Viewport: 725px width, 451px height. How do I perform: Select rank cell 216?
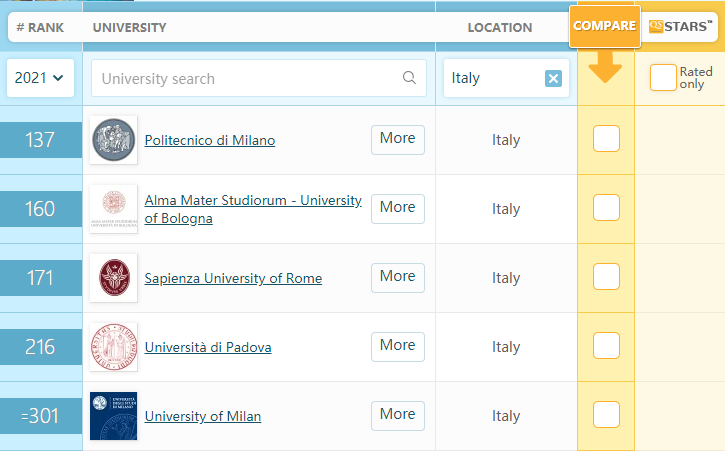pyautogui.click(x=41, y=346)
